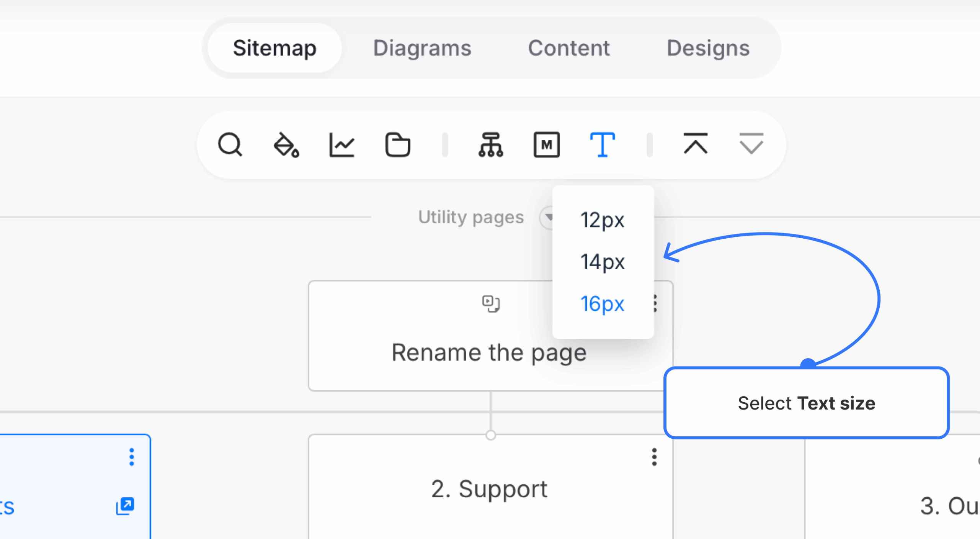
Task: Toggle the Text size T icon
Action: [x=603, y=145]
